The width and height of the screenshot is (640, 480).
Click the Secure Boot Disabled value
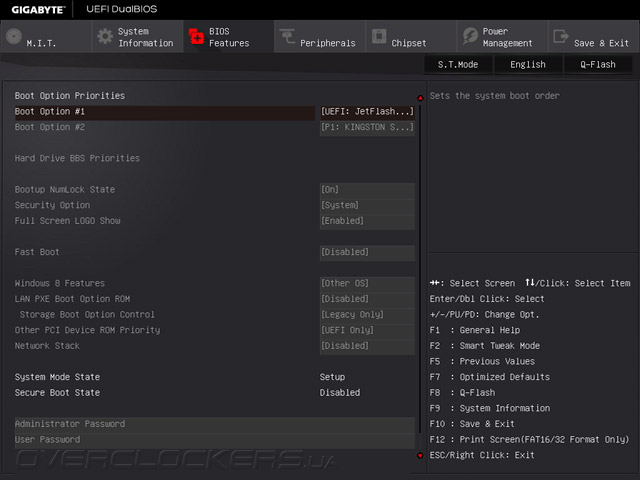pyautogui.click(x=340, y=393)
